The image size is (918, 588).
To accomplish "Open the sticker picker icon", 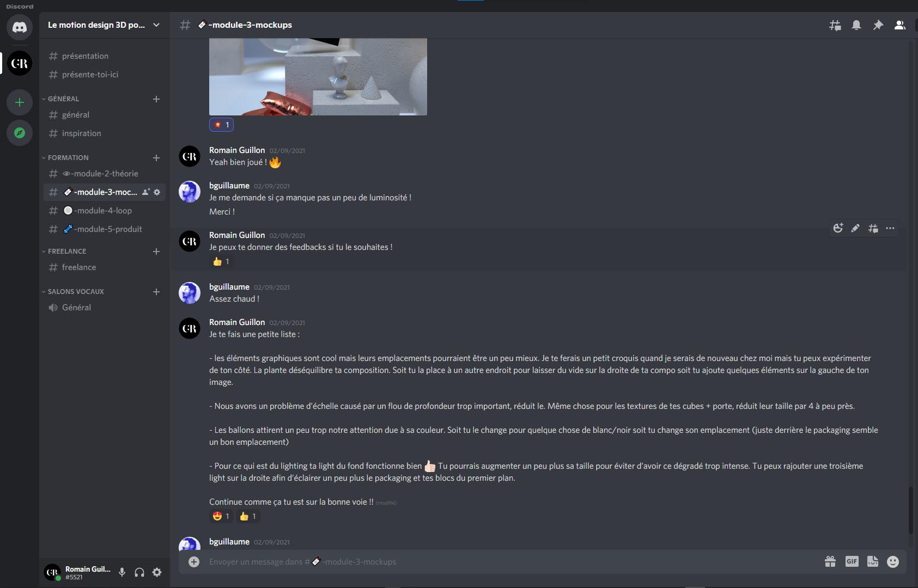I will (873, 561).
